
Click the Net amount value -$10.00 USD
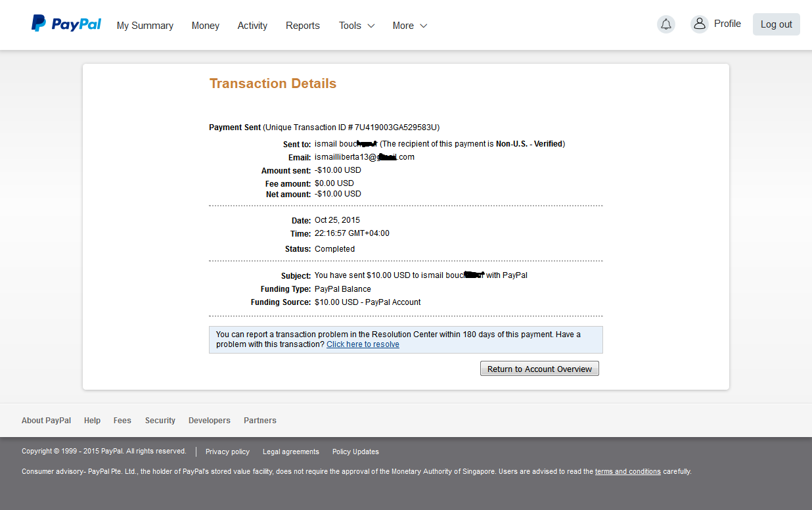(x=338, y=194)
